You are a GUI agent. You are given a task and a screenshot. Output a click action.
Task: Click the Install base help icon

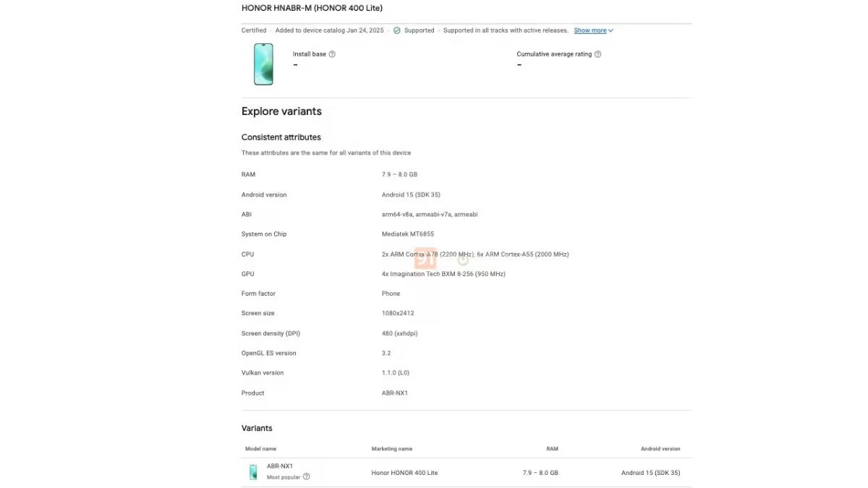point(332,53)
